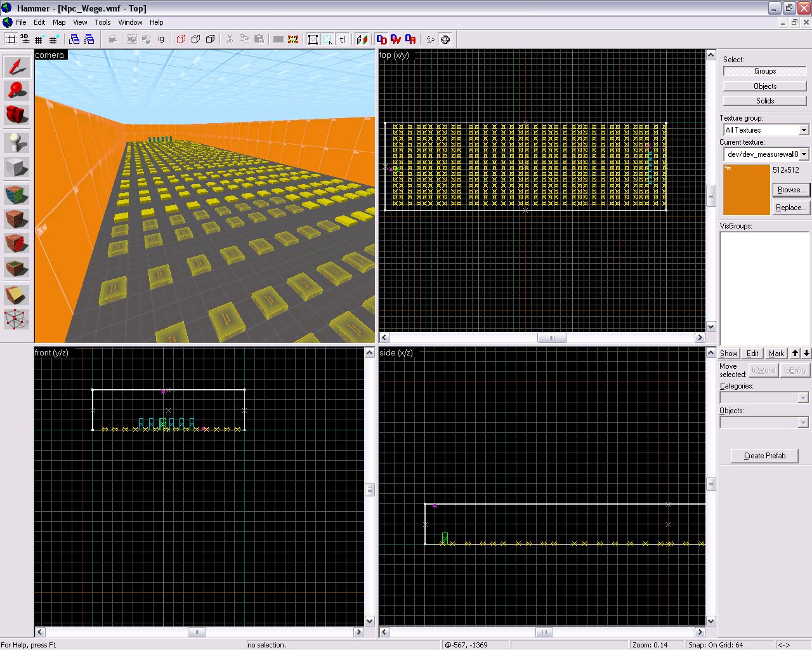Toggle the 2D grid display
Viewport: 812px width, 650px height.
(11, 39)
